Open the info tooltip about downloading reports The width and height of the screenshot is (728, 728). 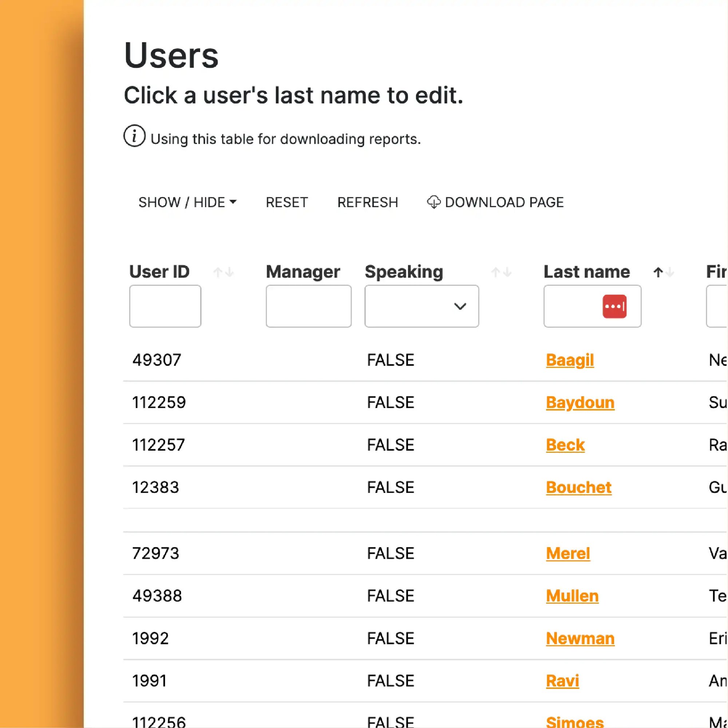tap(135, 136)
